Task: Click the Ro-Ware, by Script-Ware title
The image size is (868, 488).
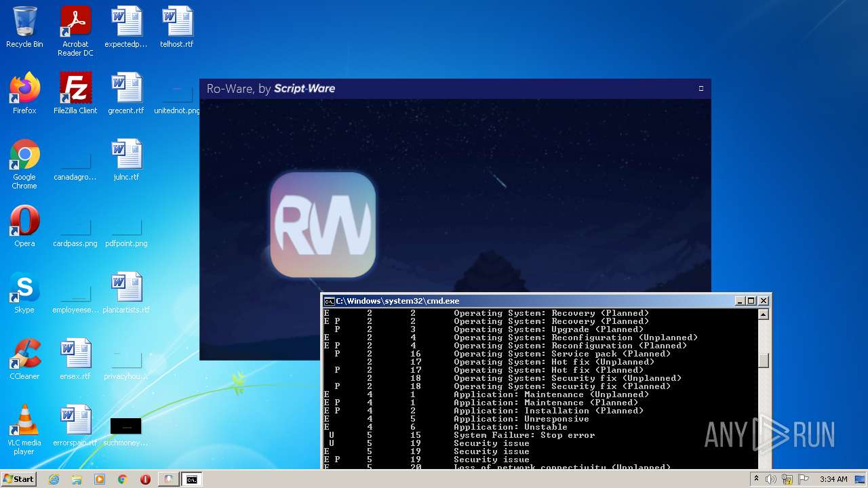Action: pos(271,89)
